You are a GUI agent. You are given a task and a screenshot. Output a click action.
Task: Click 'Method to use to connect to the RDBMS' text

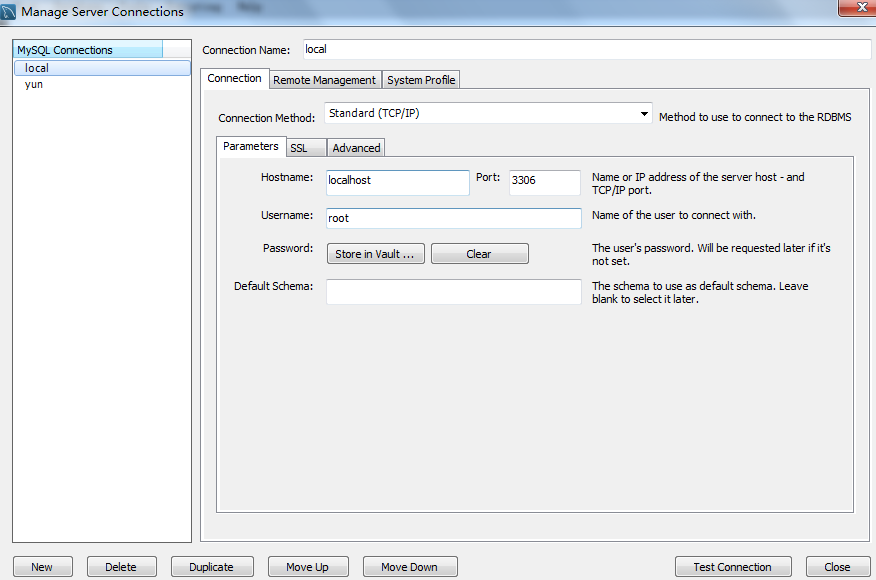click(755, 117)
